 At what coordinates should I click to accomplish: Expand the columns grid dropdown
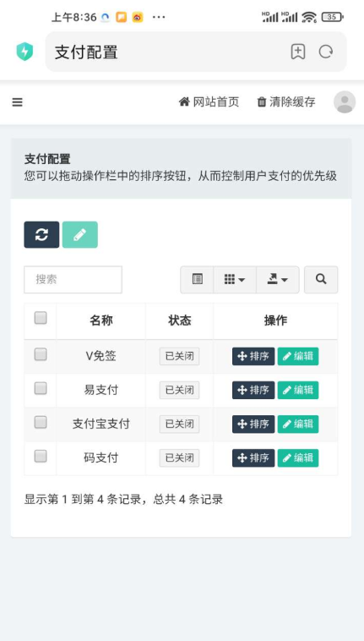tap(235, 280)
